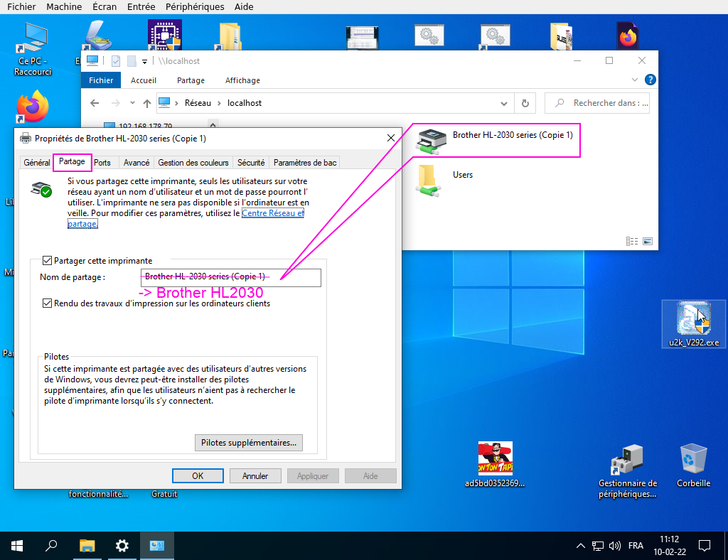Open the Centre Réseau et partage link

coord(272,213)
